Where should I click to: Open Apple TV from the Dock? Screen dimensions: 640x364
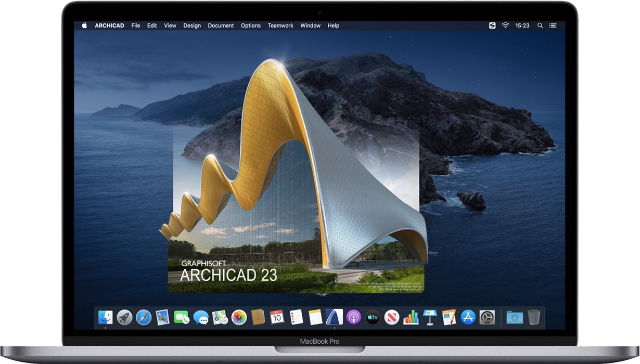[x=372, y=317]
